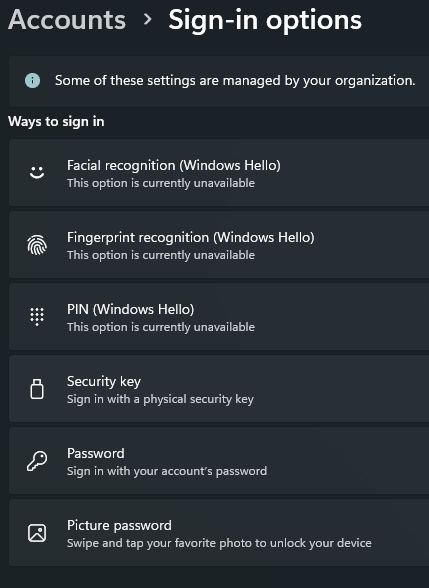The height and width of the screenshot is (588, 429).
Task: Click the managed by your organization message
Action: click(235, 81)
